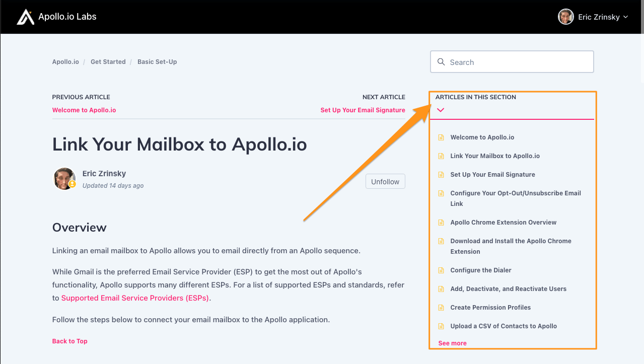Go to next article Set Up Your Email Signature
644x364 pixels.
coord(363,110)
